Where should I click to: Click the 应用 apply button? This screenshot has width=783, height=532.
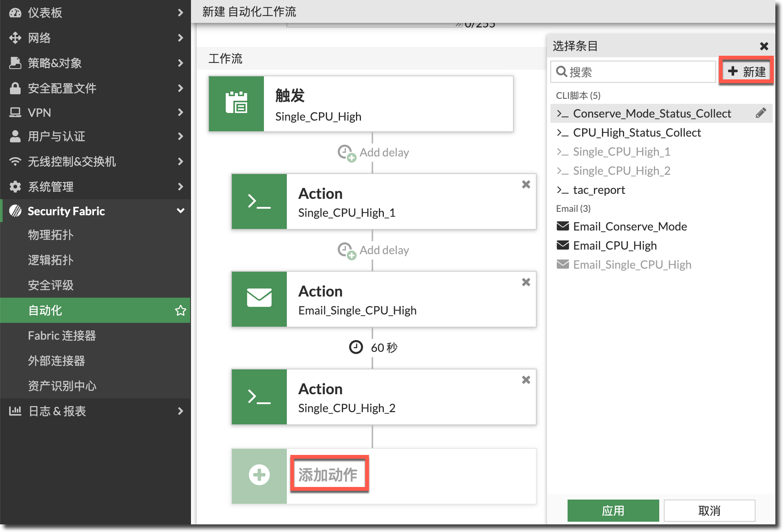(x=613, y=510)
